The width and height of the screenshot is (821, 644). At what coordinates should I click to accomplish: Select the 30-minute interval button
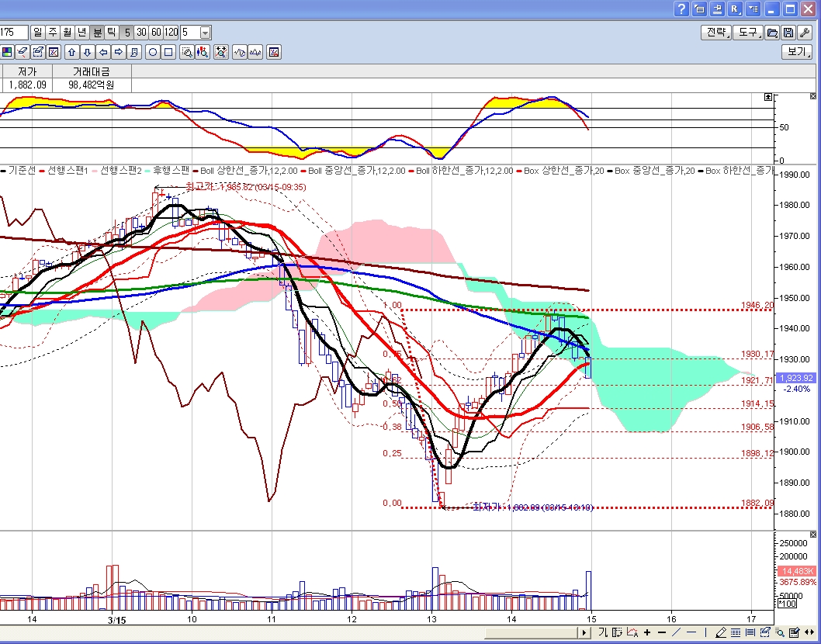point(141,33)
